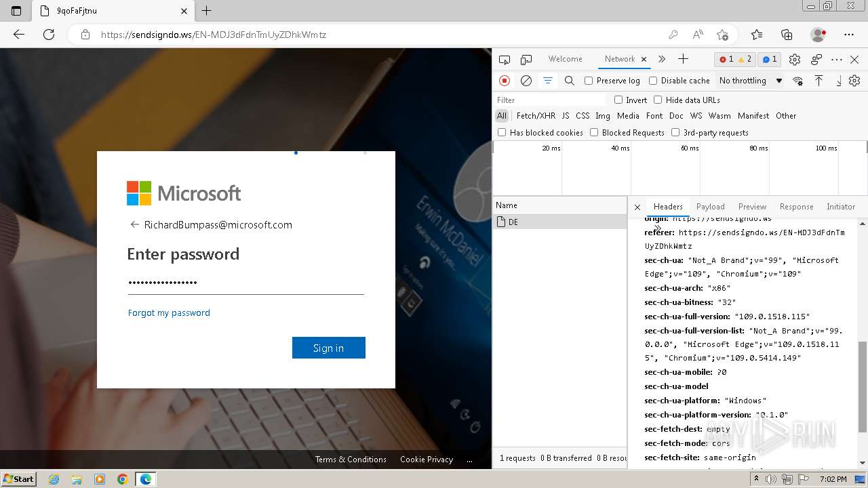The height and width of the screenshot is (488, 868).
Task: Click the network Filter text field
Action: (550, 100)
